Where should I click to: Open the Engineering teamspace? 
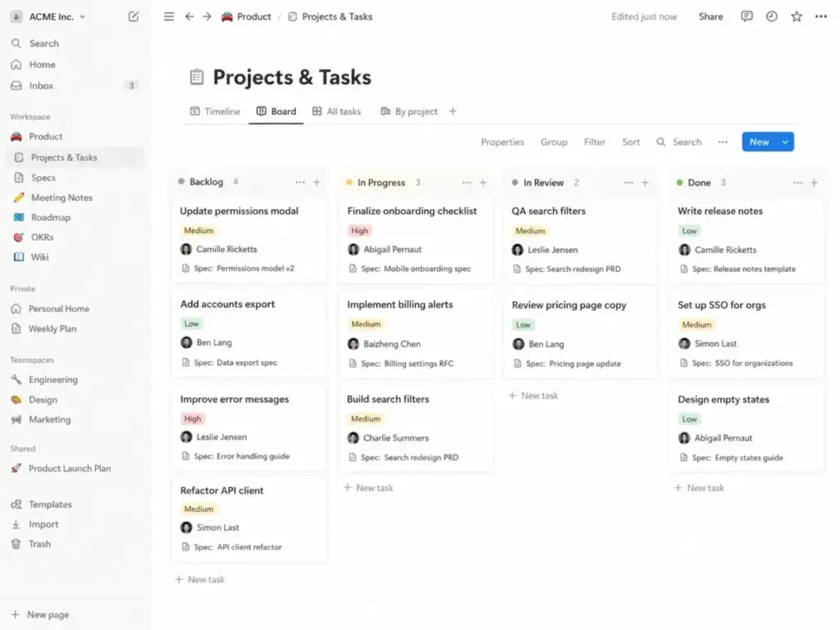pos(75,379)
